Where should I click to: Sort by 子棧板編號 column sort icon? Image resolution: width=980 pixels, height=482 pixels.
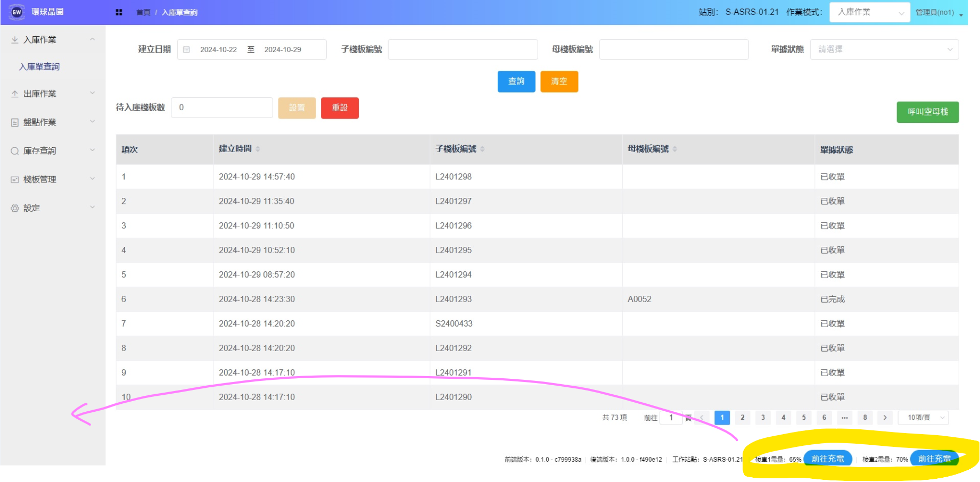pos(482,149)
